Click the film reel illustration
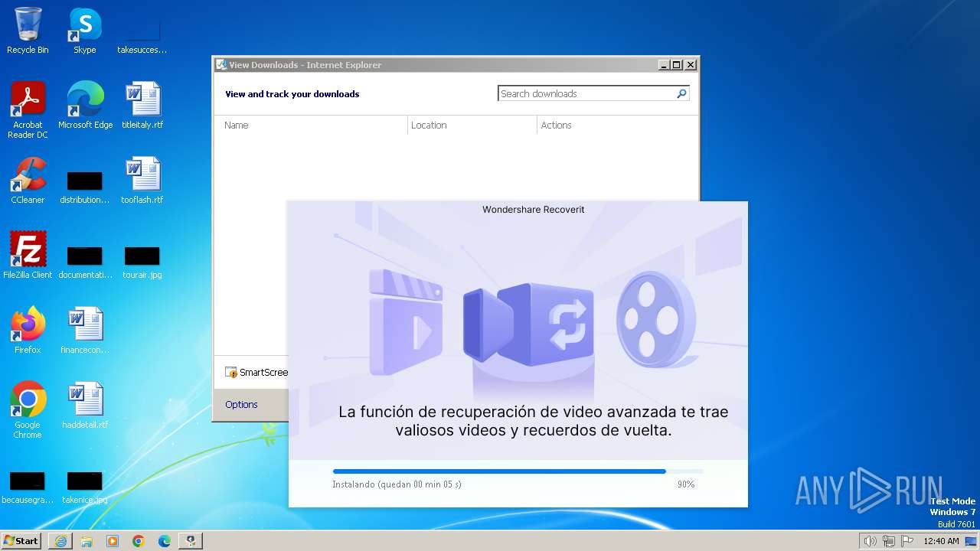The height and width of the screenshot is (551, 980). pyautogui.click(x=656, y=321)
